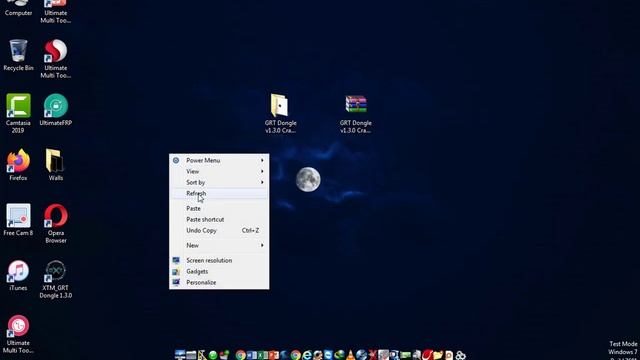Open Excel from the taskbar dock
The height and width of the screenshot is (360, 640).
(x=262, y=355)
